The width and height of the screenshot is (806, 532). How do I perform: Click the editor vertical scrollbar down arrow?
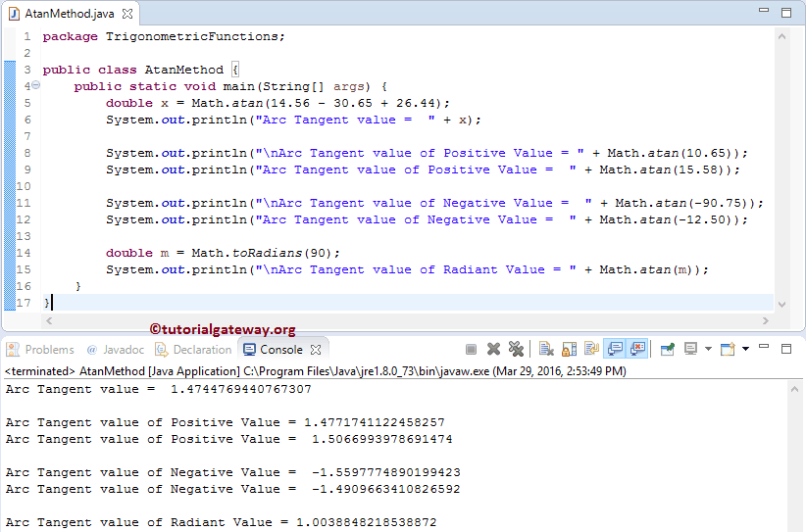(x=781, y=305)
